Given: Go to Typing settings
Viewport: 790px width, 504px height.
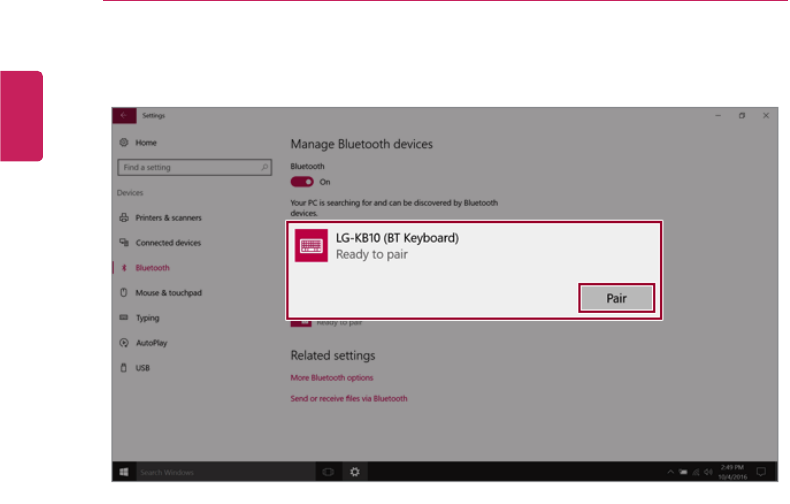Looking at the screenshot, I should 147,318.
